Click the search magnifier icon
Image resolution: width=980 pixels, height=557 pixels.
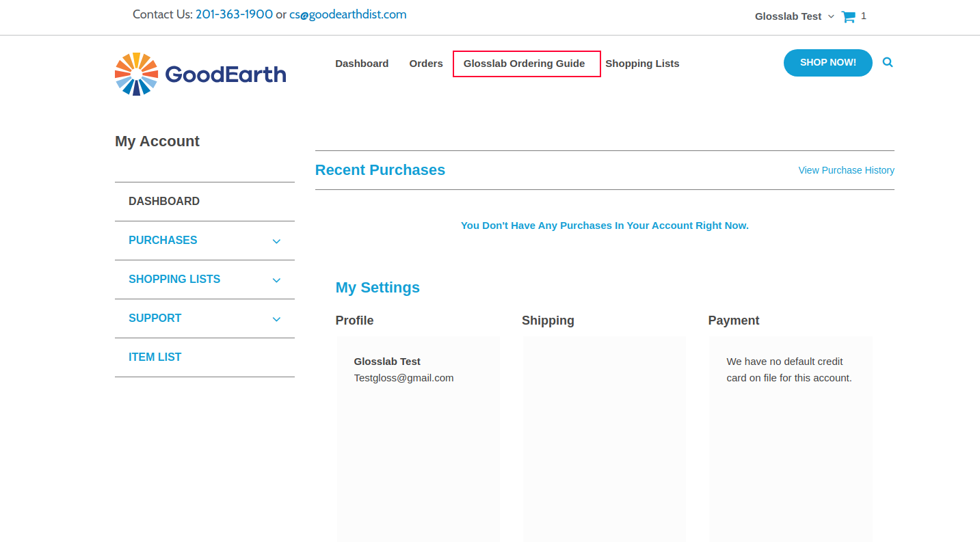tap(888, 62)
